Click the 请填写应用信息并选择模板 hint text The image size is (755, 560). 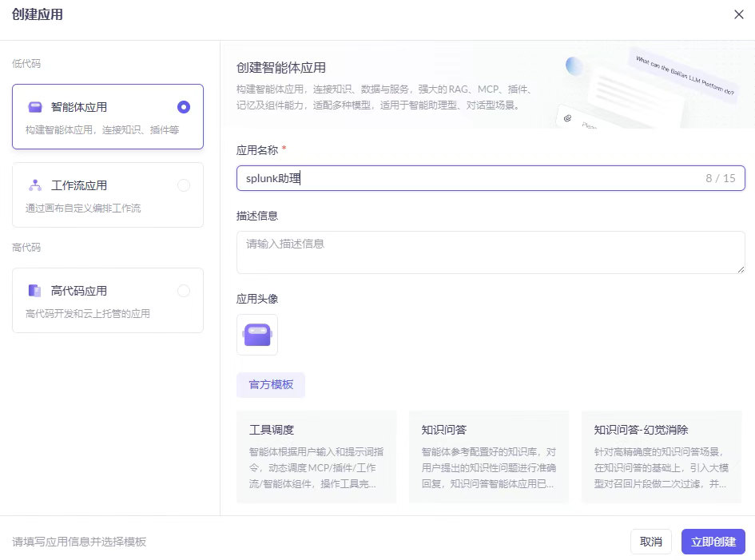tap(79, 542)
